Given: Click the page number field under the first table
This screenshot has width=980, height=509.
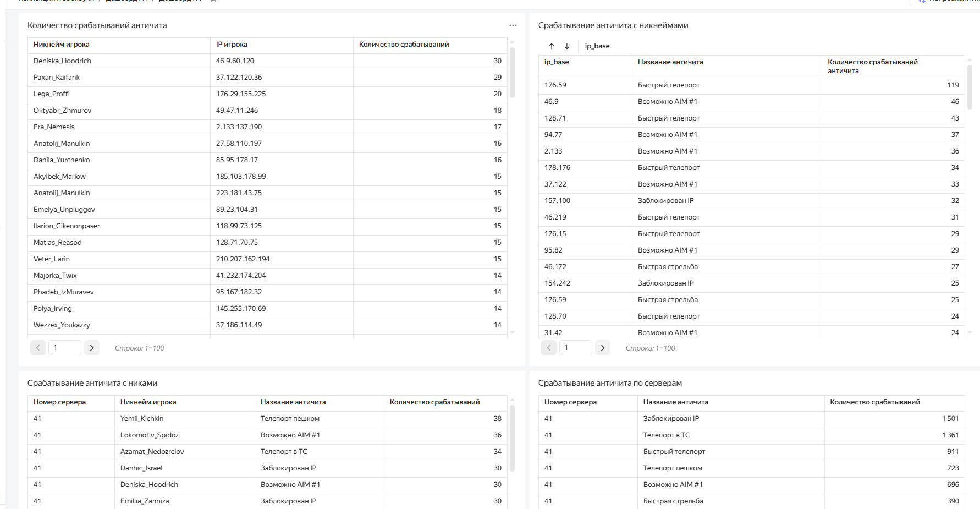Looking at the screenshot, I should pyautogui.click(x=65, y=348).
